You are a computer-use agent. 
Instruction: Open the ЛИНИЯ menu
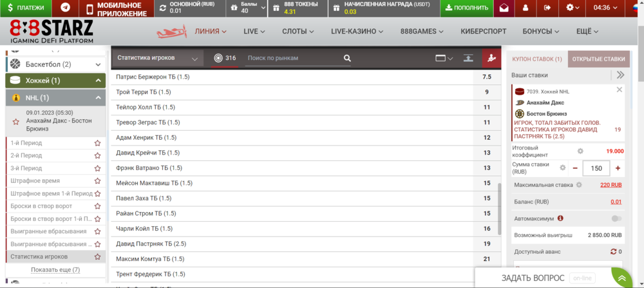click(211, 31)
